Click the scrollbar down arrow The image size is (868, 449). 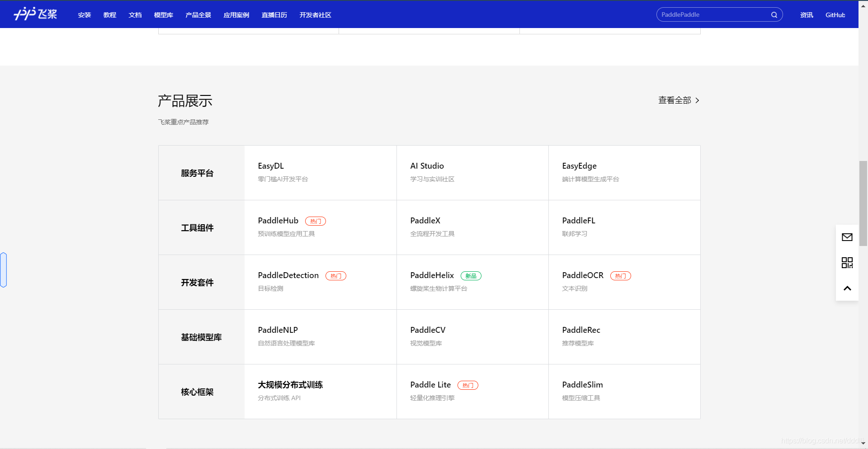coord(863,444)
